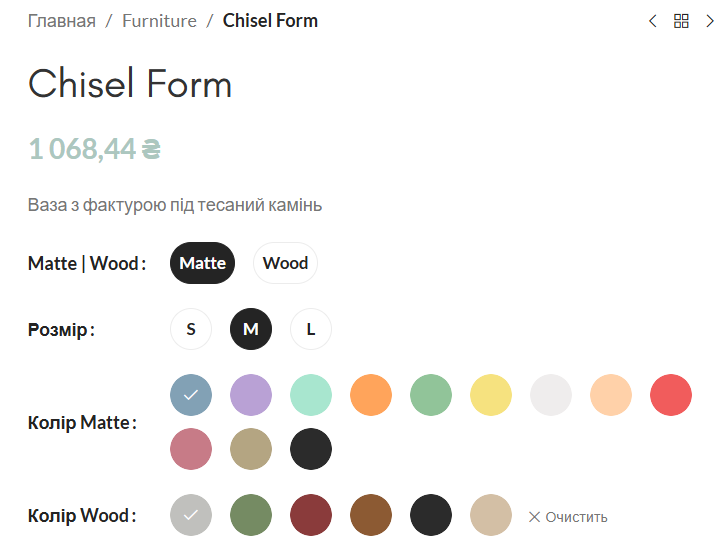Choose size M
The height and width of the screenshot is (542, 723).
251,329
